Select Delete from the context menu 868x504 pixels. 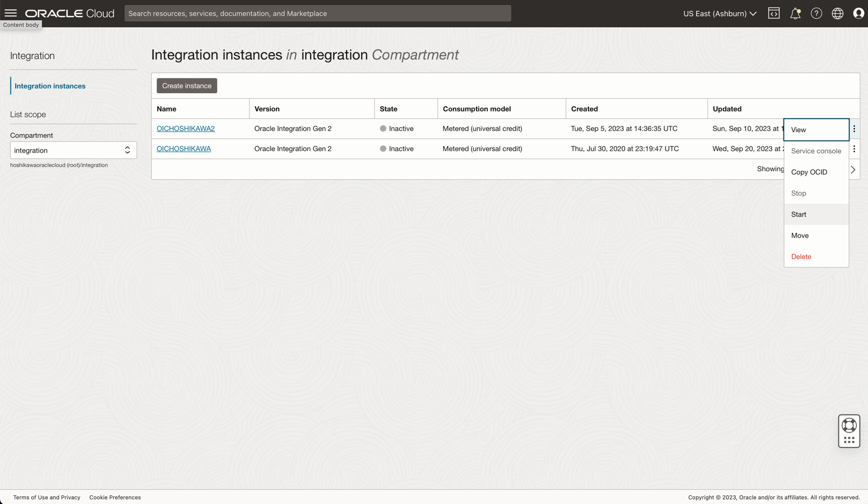click(x=801, y=256)
